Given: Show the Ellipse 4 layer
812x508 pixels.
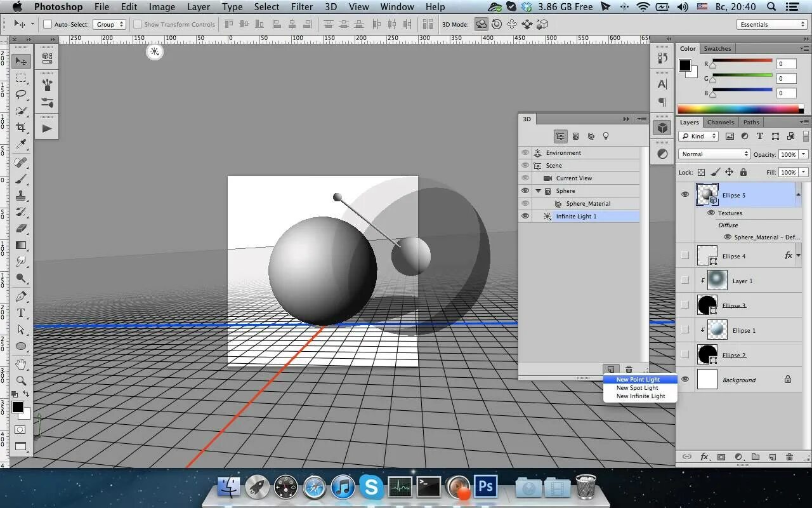Looking at the screenshot, I should [x=684, y=255].
